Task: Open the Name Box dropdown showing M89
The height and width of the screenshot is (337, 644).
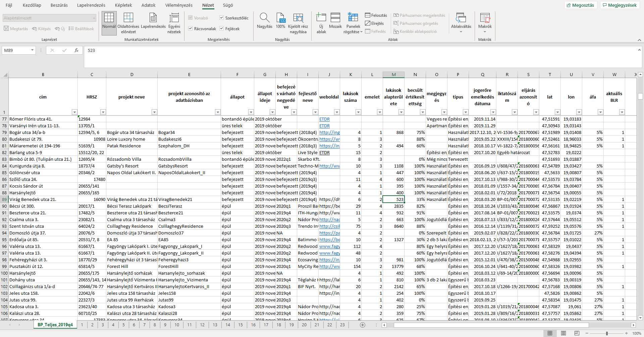Action: [x=33, y=50]
